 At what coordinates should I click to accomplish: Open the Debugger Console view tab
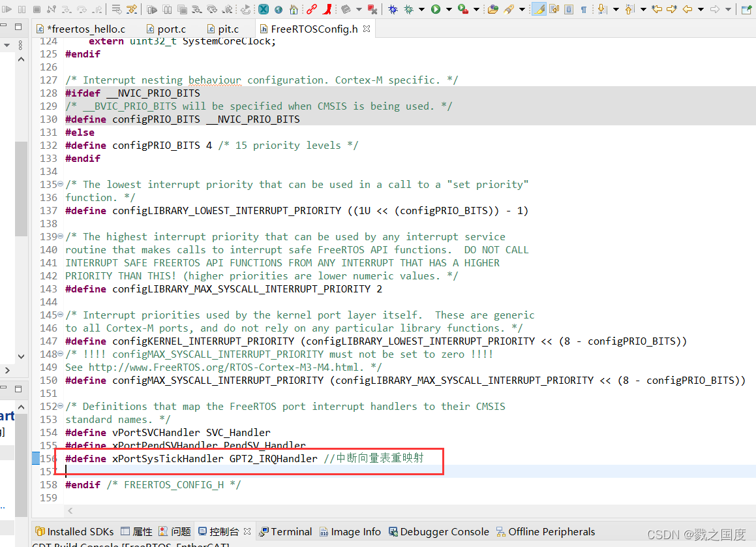[439, 531]
